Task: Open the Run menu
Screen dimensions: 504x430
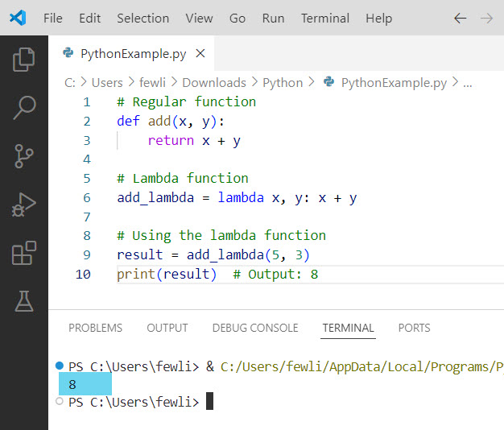Action: pyautogui.click(x=273, y=19)
